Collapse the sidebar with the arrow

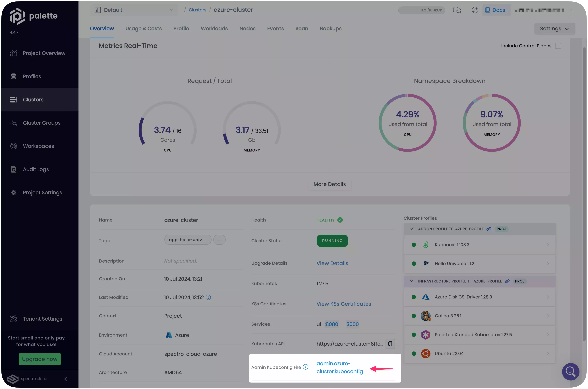pyautogui.click(x=66, y=379)
